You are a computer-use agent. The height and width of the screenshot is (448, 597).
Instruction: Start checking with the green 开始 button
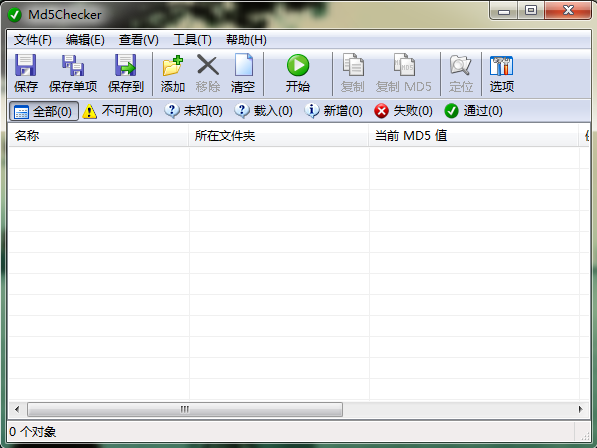point(298,65)
